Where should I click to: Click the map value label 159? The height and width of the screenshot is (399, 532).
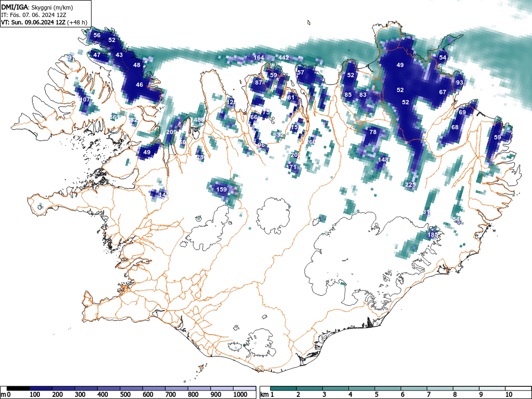221,189
